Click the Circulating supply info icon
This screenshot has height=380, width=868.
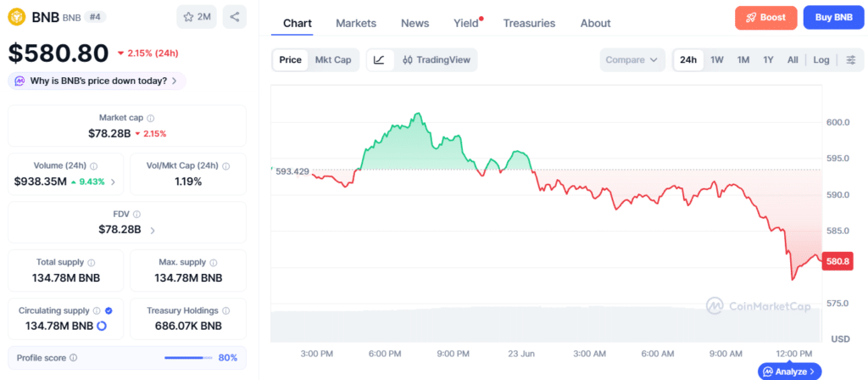coord(97,310)
